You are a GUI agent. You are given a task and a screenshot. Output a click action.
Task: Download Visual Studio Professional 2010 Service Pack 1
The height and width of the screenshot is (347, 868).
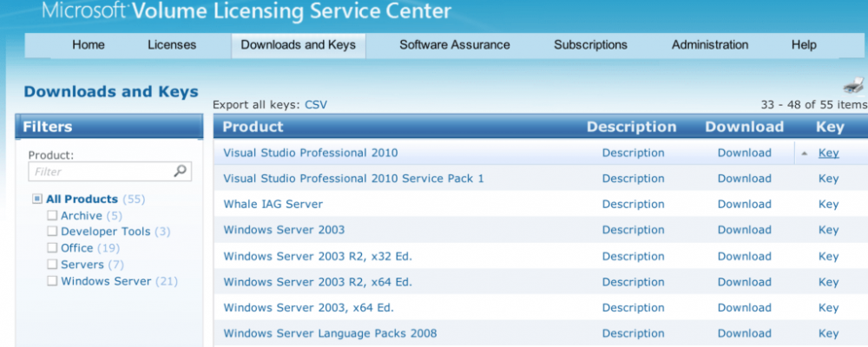click(745, 178)
